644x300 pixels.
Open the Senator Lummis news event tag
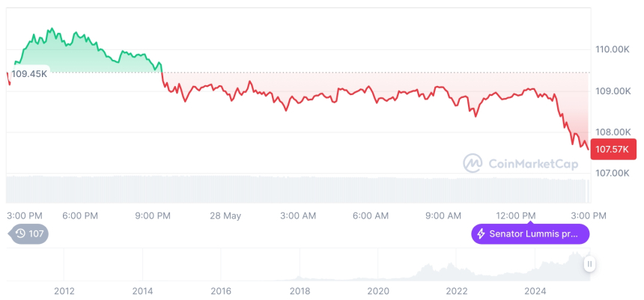coord(530,233)
